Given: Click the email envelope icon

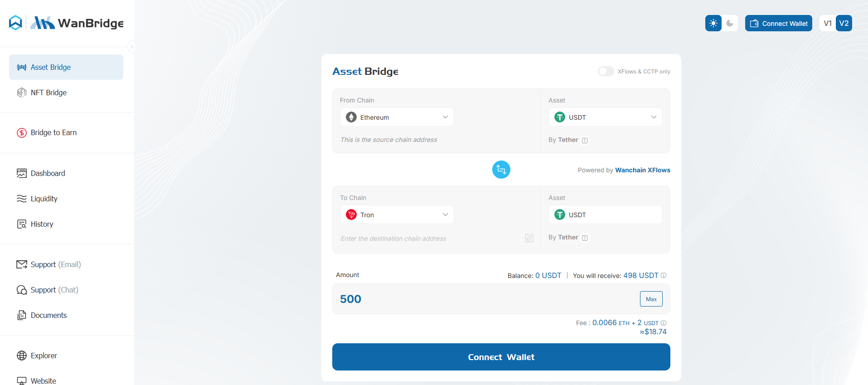Looking at the screenshot, I should point(22,264).
